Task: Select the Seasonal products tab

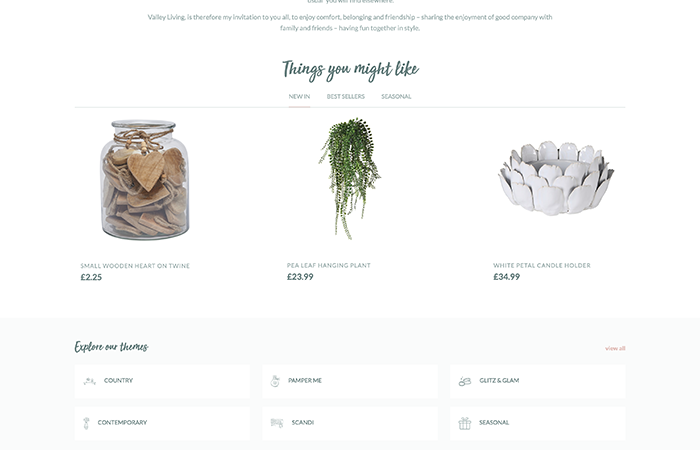Action: (396, 96)
